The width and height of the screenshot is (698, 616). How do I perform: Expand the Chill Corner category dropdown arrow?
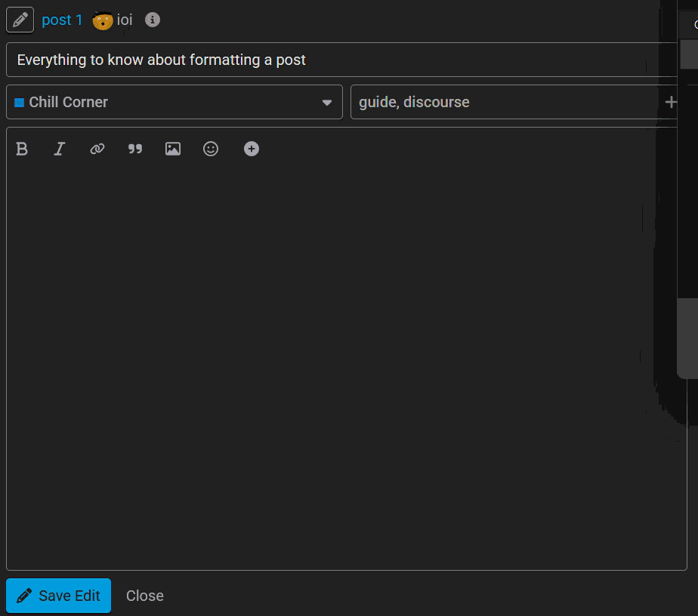(327, 103)
